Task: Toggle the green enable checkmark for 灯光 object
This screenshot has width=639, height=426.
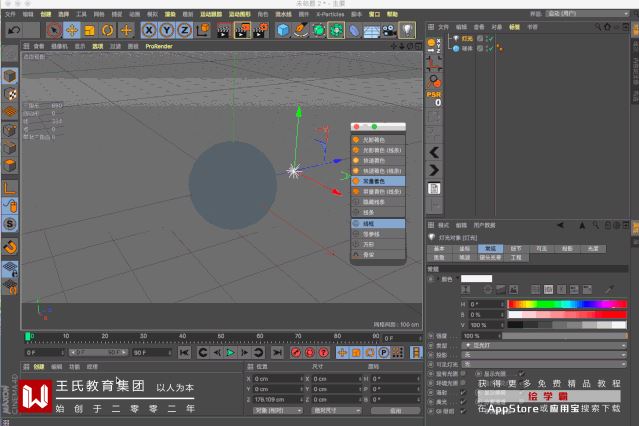Action: click(x=489, y=39)
